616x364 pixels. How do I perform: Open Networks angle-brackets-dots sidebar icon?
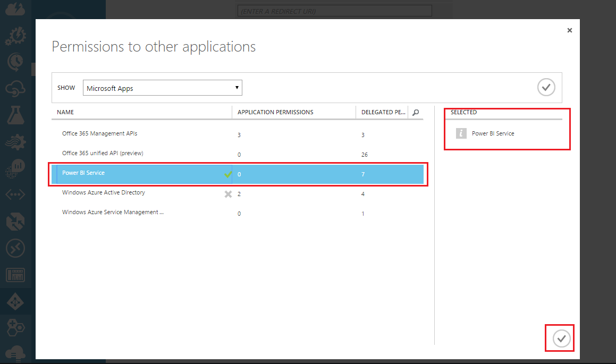click(15, 194)
